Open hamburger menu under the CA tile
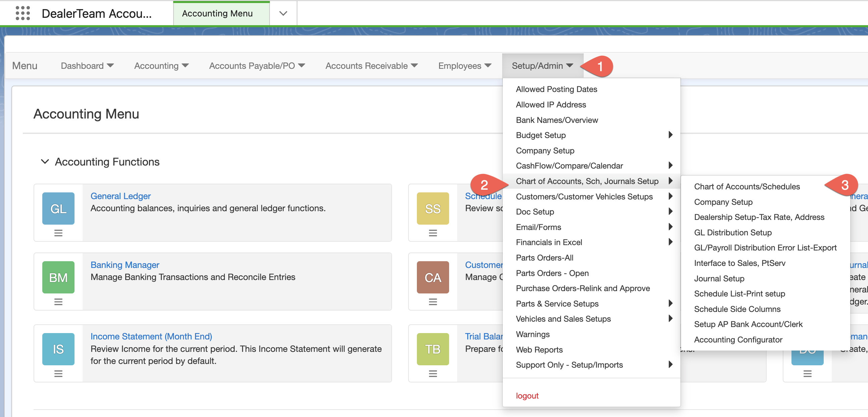This screenshot has height=417, width=868. pyautogui.click(x=433, y=302)
